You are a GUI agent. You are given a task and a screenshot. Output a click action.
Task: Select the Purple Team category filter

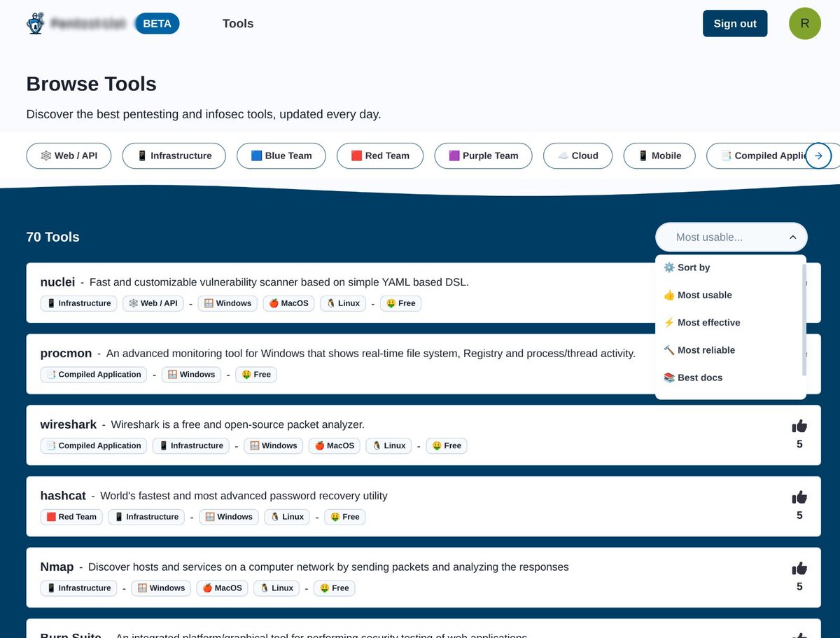pyautogui.click(x=483, y=155)
